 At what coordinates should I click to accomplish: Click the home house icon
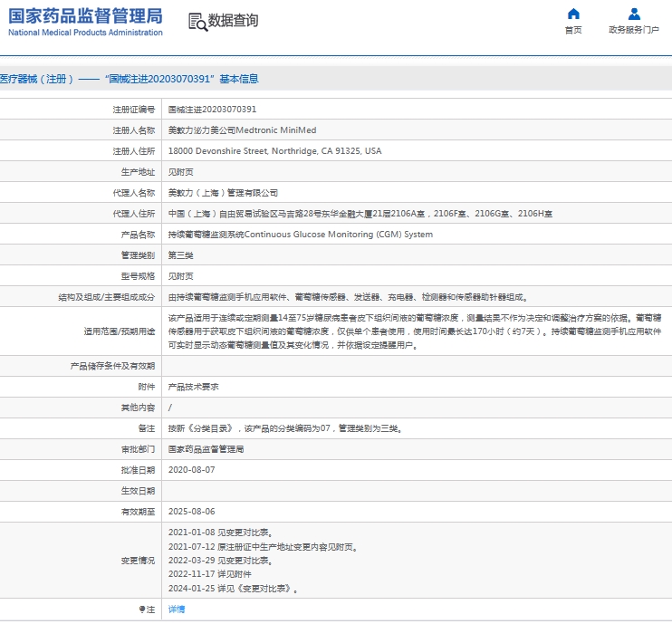(573, 14)
